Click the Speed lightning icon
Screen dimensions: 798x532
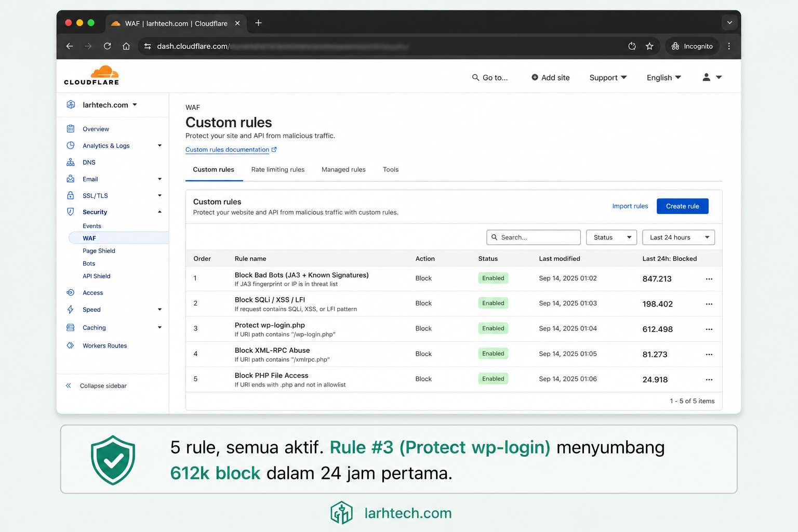tap(71, 309)
